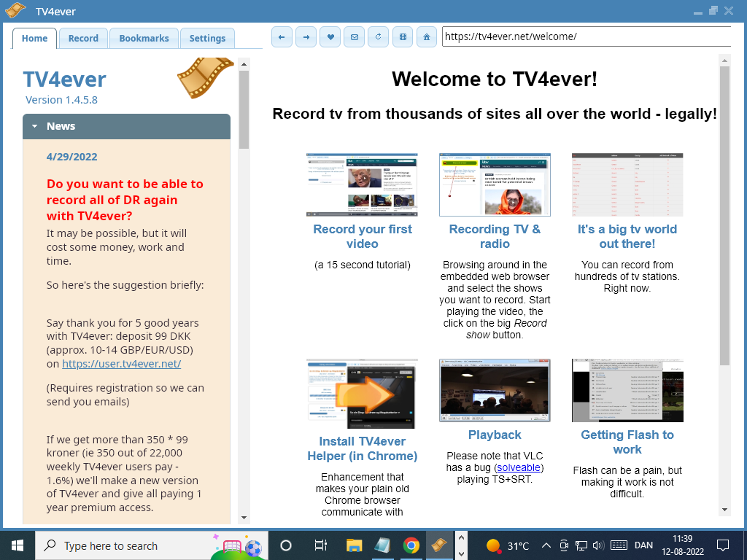The width and height of the screenshot is (747, 560).
Task: Bookmark this page with the heart icon
Action: (x=330, y=37)
